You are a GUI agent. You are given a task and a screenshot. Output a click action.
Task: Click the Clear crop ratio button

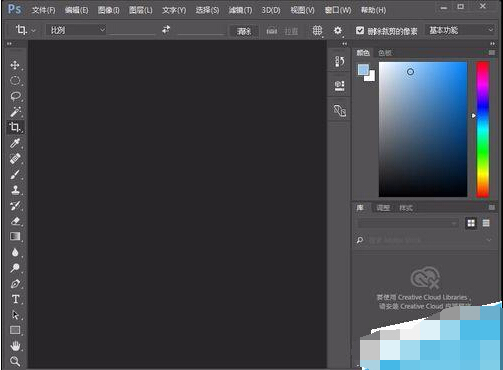[244, 31]
